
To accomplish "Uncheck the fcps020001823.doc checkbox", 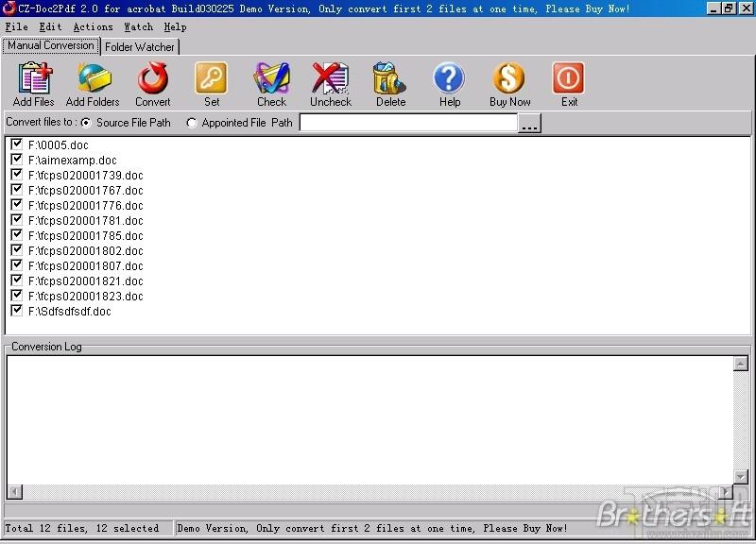I will pyautogui.click(x=16, y=296).
